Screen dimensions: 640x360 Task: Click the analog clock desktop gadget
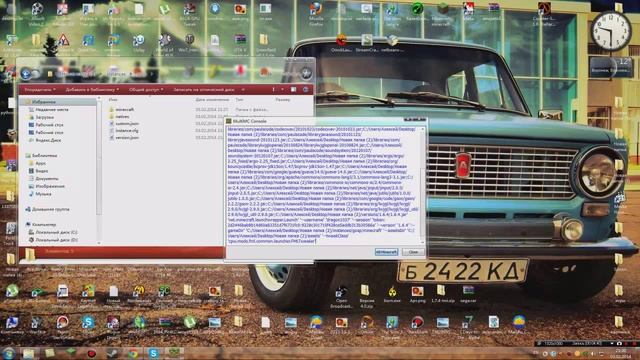611,31
